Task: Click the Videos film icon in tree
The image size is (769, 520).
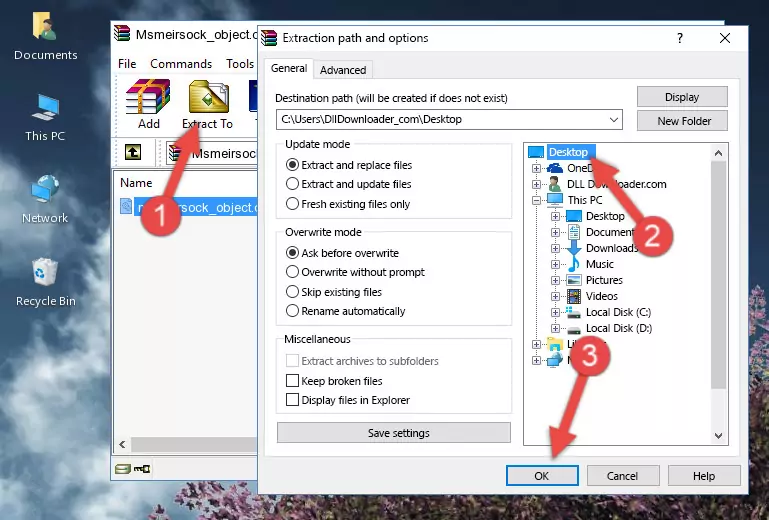Action: pos(573,296)
